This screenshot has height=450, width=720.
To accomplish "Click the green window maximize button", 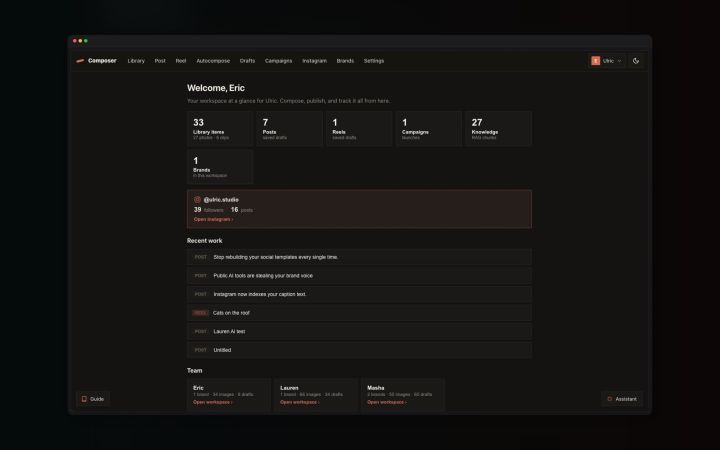I will tap(86, 41).
